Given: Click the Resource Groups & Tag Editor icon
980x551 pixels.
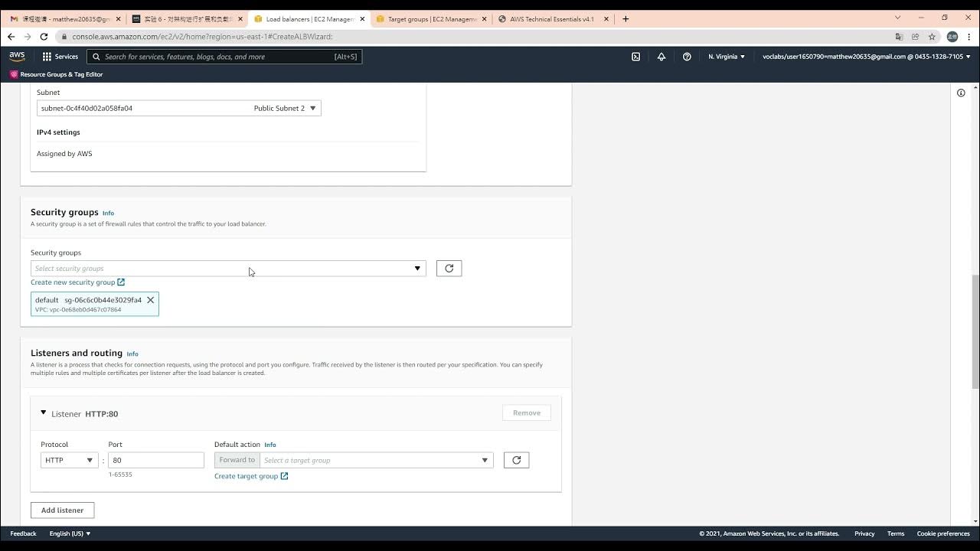Looking at the screenshot, I should click(x=14, y=74).
